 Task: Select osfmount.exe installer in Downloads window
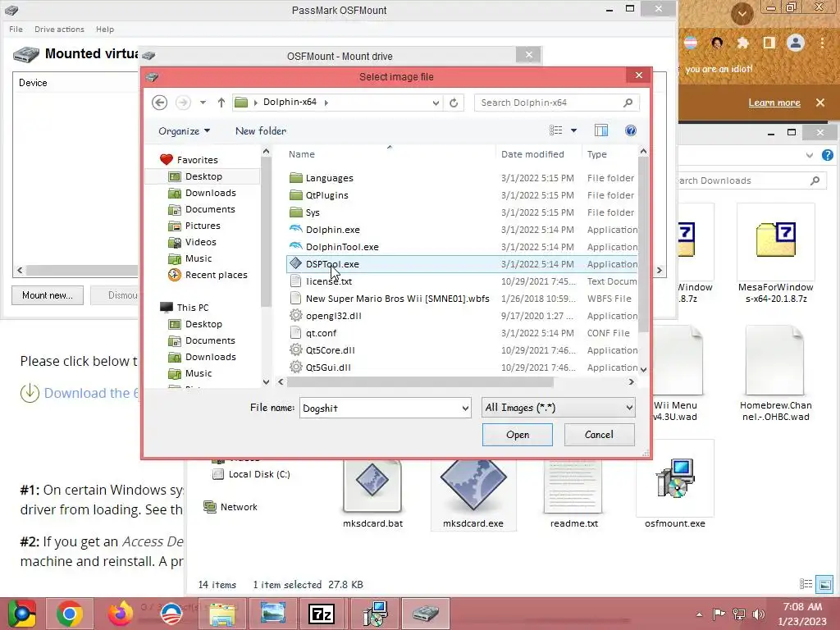pos(675,486)
